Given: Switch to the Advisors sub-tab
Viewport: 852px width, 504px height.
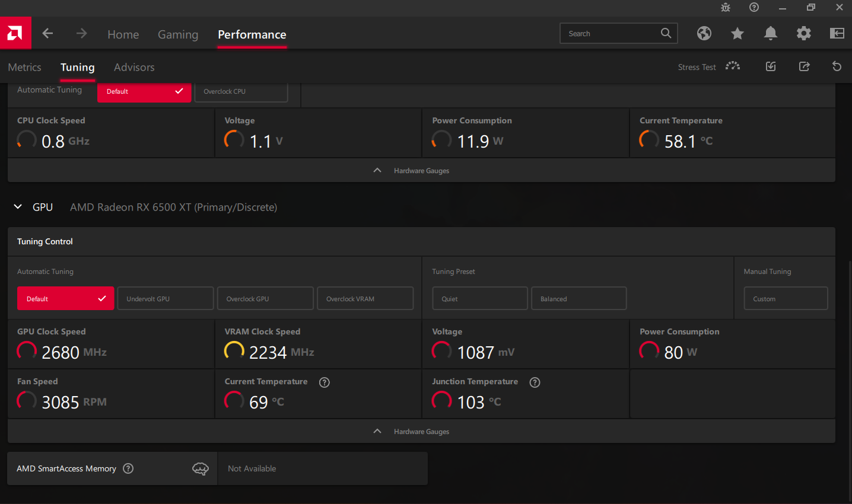Looking at the screenshot, I should 134,68.
